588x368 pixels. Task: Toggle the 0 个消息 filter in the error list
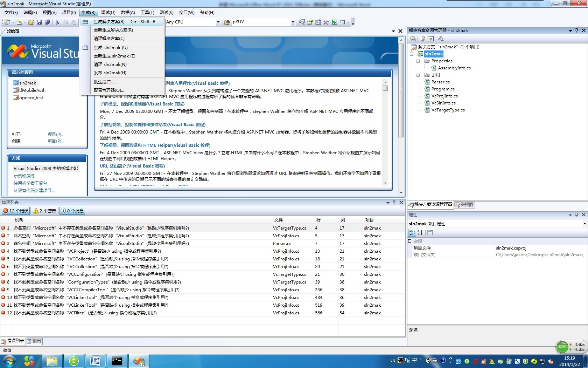click(x=72, y=211)
